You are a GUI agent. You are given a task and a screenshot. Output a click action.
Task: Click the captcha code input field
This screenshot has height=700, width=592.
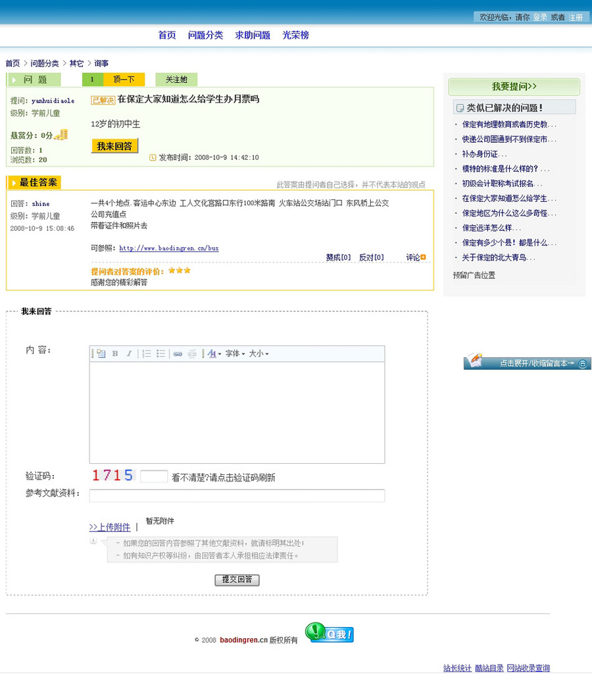click(x=154, y=476)
